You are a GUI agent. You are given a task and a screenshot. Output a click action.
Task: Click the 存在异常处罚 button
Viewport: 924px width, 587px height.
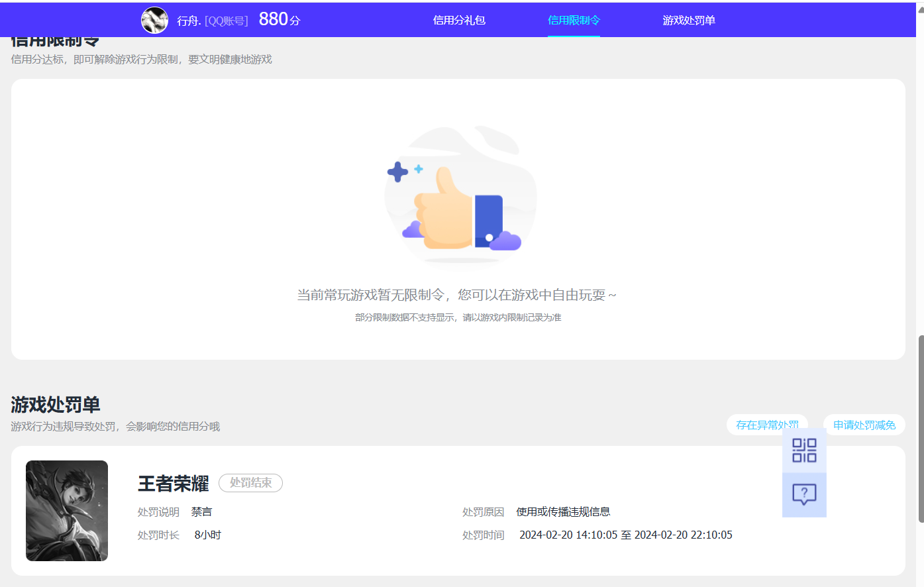(767, 425)
